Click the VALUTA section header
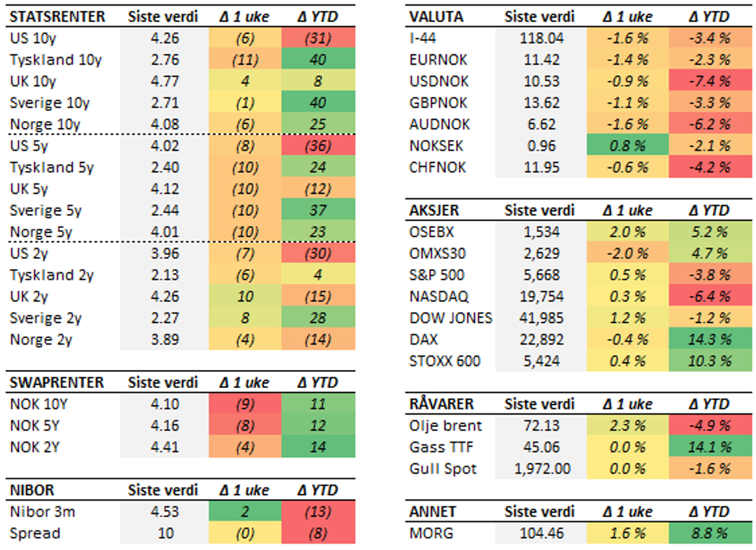This screenshot has width=756, height=550. (x=436, y=16)
